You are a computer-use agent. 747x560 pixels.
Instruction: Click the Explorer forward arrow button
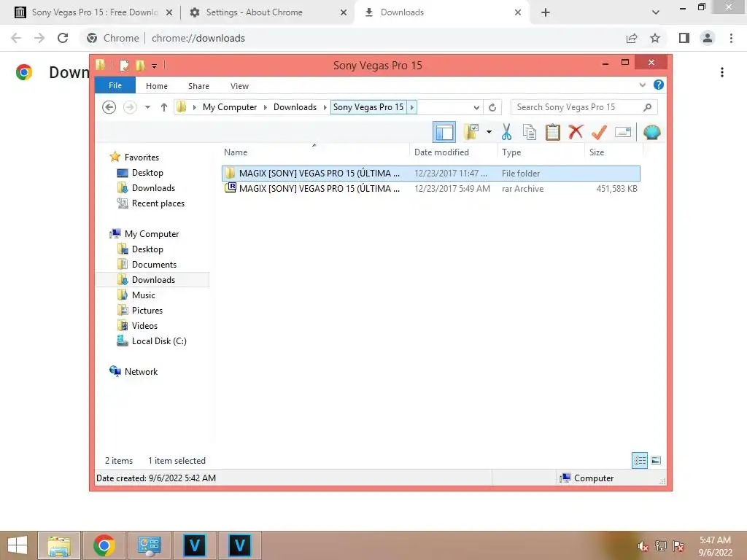click(130, 107)
